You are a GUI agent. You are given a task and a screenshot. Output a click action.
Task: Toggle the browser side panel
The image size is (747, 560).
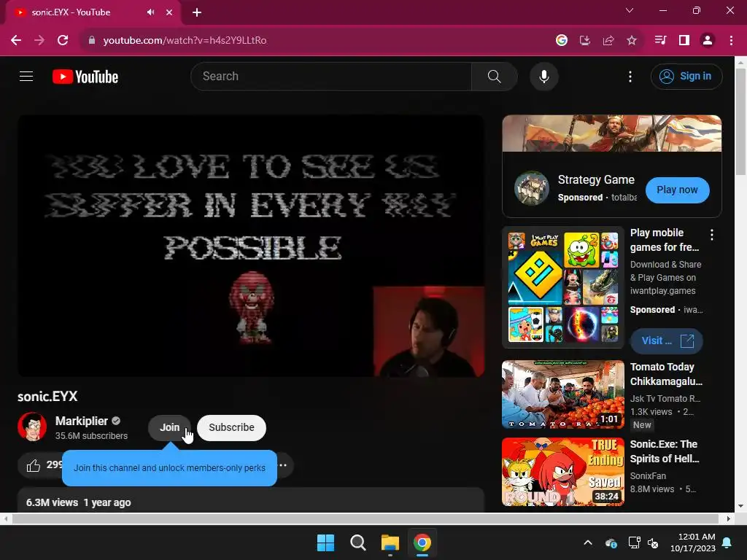coord(684,40)
